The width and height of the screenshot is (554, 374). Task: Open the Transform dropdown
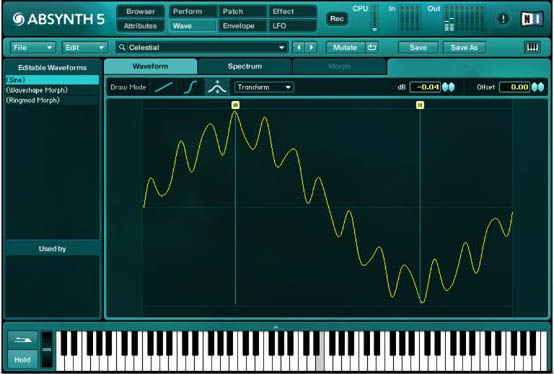264,87
